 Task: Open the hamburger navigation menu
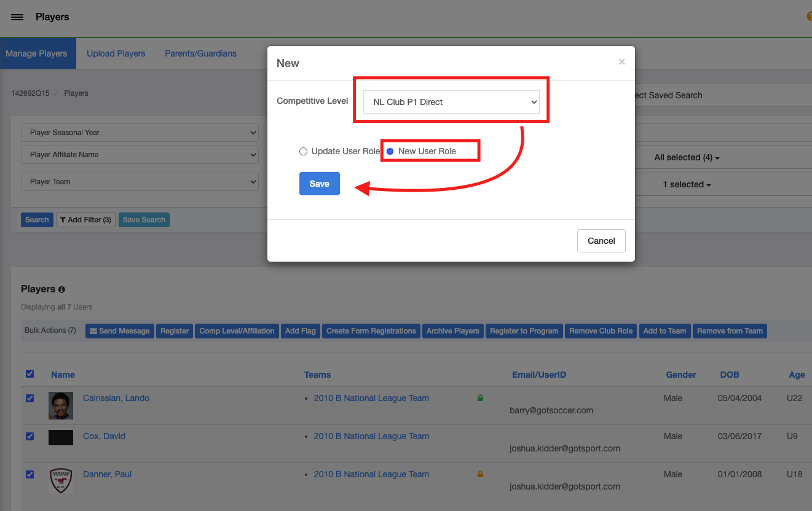pyautogui.click(x=17, y=17)
